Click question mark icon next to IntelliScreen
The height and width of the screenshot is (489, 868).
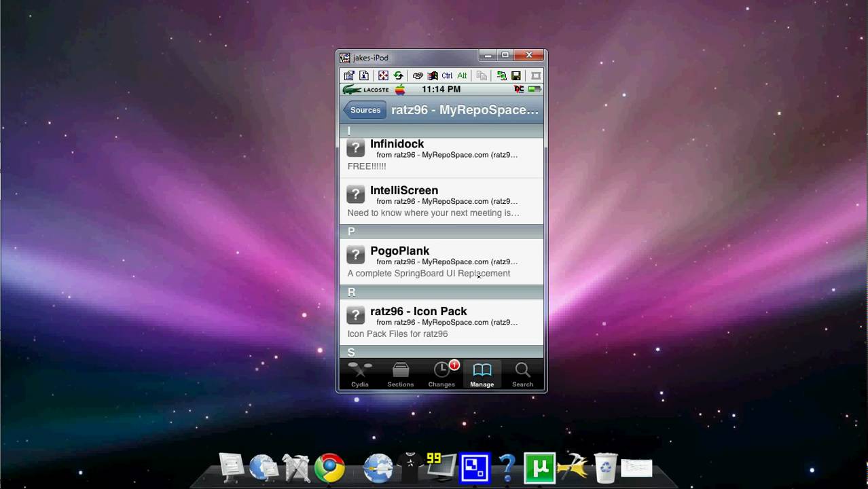click(356, 194)
